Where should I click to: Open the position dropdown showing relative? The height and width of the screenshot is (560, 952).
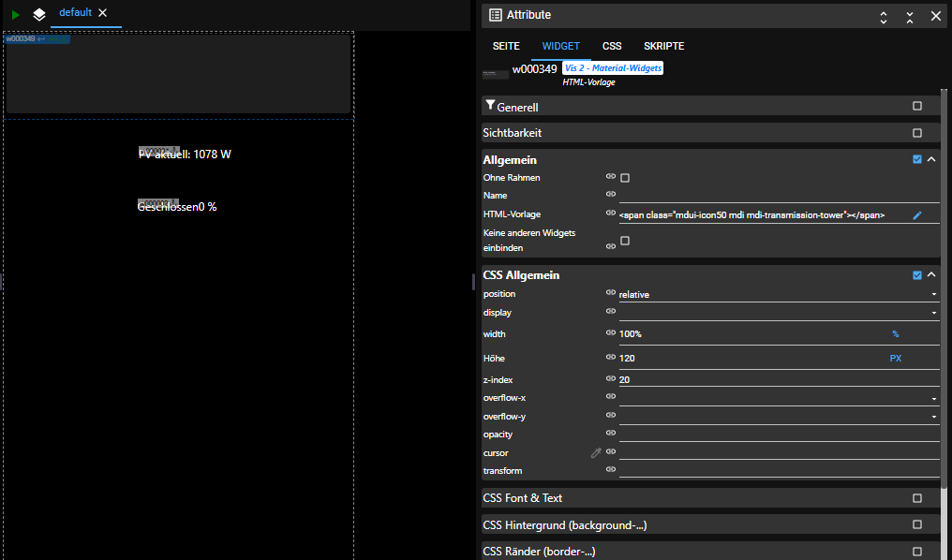778,294
